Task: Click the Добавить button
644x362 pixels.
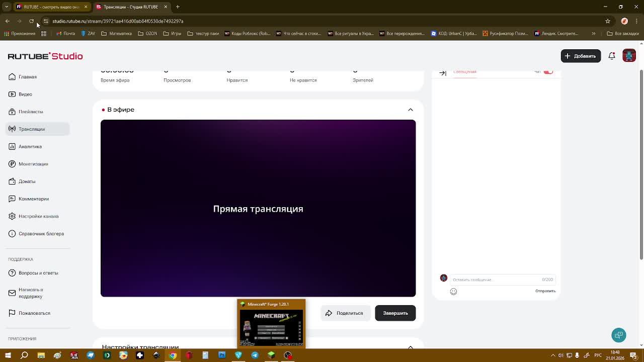Action: (x=581, y=56)
